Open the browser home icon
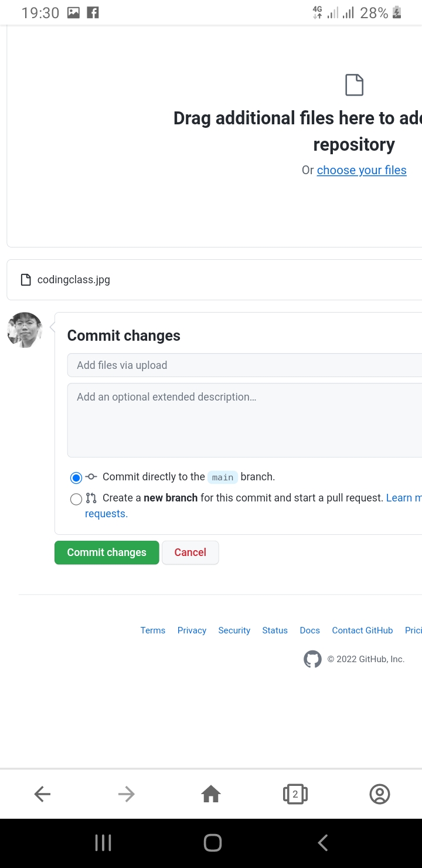 (211, 794)
